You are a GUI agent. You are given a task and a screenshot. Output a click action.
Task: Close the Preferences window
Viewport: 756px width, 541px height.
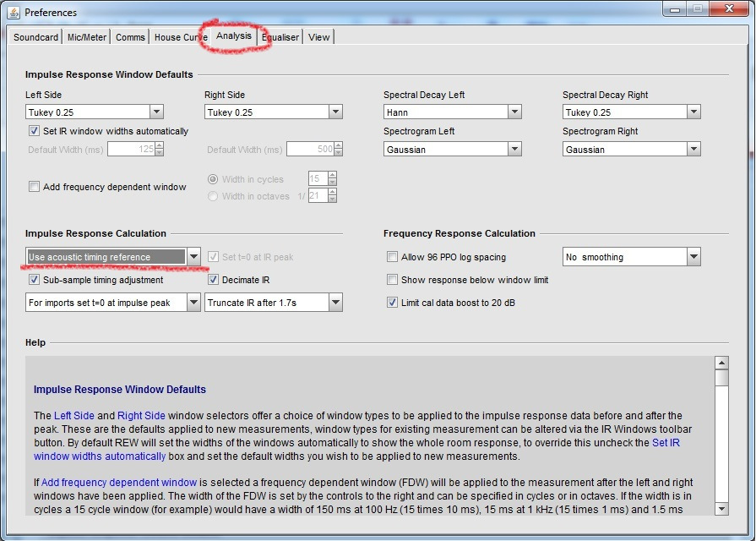tap(729, 9)
